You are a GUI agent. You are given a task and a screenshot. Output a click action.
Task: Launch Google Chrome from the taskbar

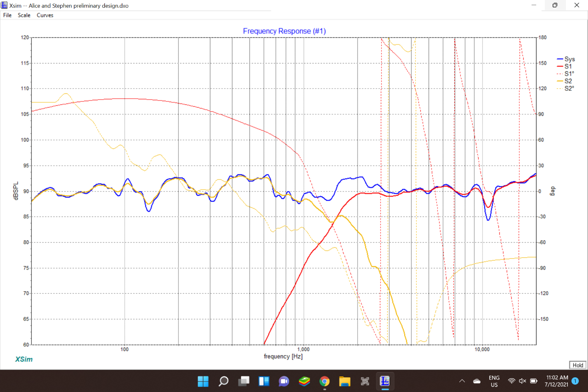[324, 381]
